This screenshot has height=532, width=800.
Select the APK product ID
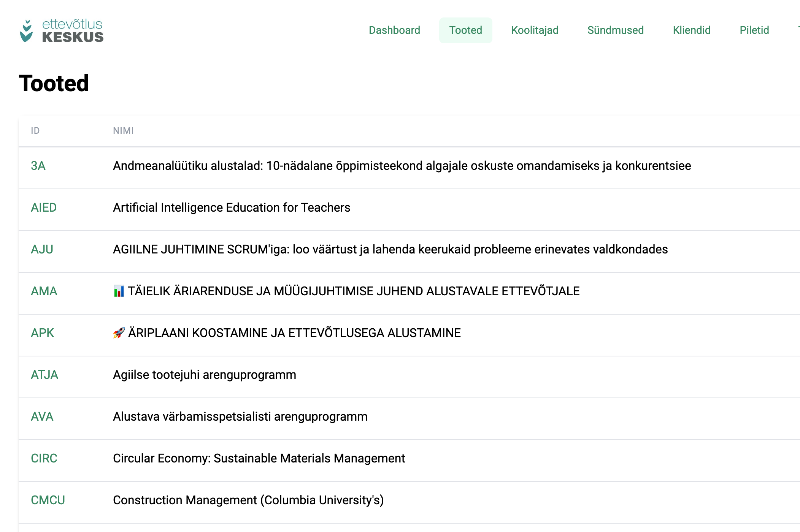42,333
